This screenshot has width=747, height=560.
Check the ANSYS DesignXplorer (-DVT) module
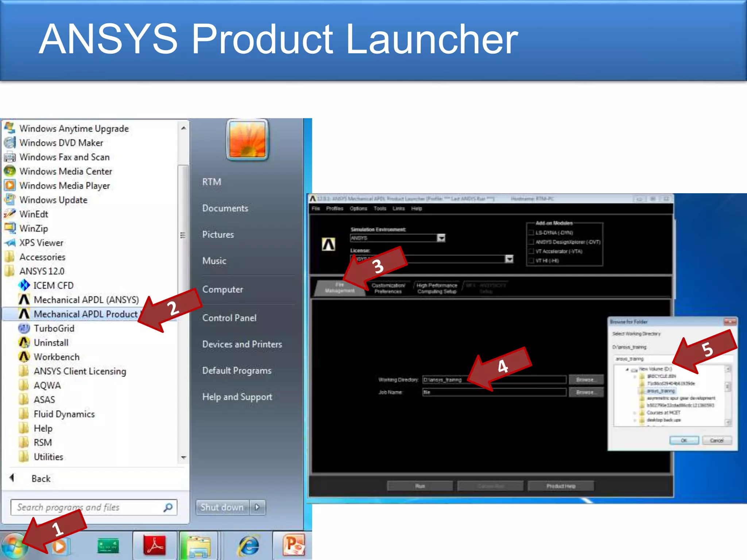point(531,242)
